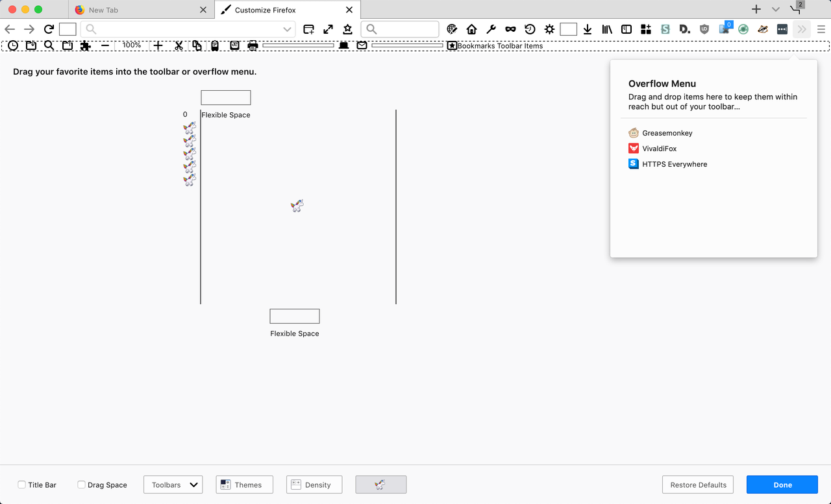Click the Zoom In plus icon
The image size is (831, 504).
coord(158,45)
